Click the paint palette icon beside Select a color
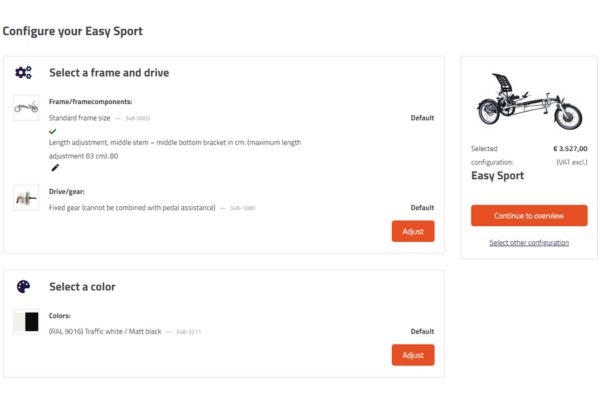This screenshot has height=400, width=600. click(23, 287)
